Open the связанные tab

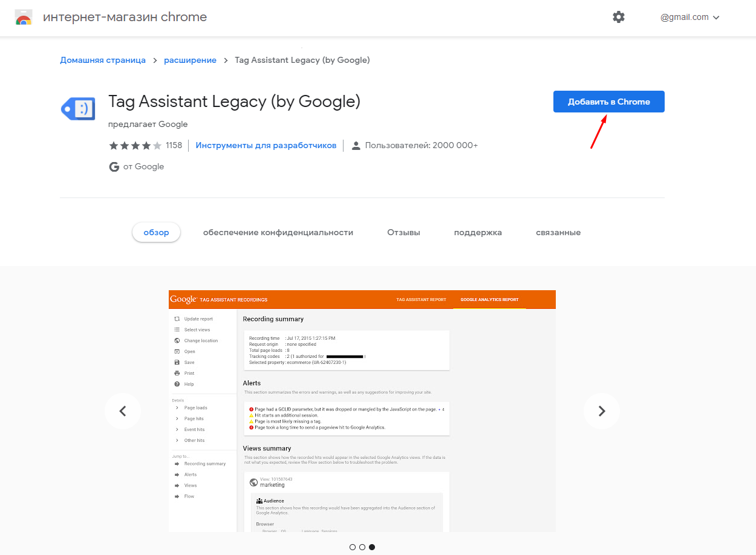click(558, 233)
